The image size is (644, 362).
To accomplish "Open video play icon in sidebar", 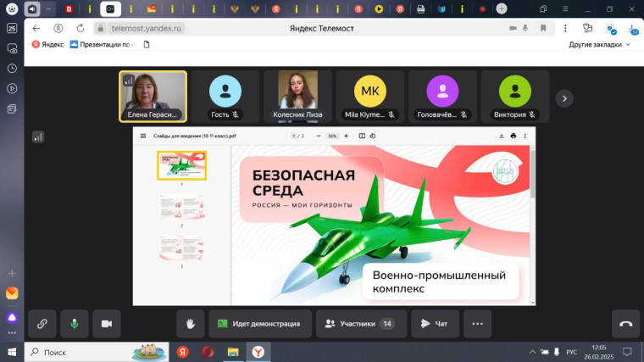I will tap(12, 88).
